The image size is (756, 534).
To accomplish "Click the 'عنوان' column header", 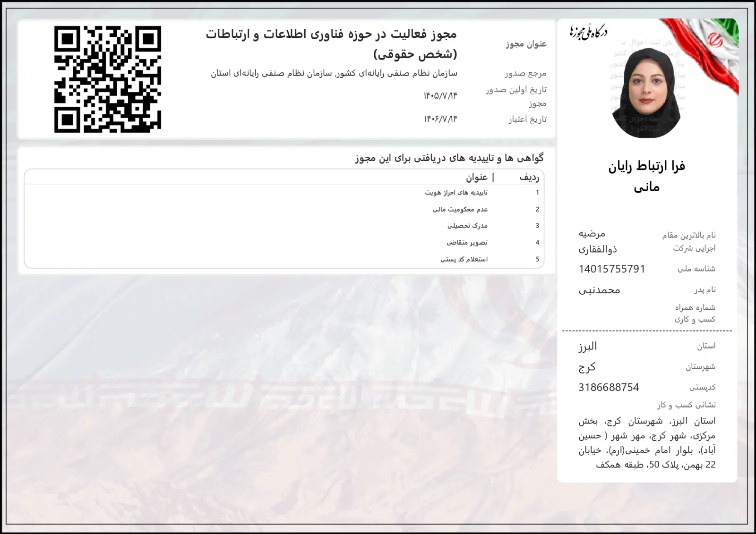I will click(477, 177).
